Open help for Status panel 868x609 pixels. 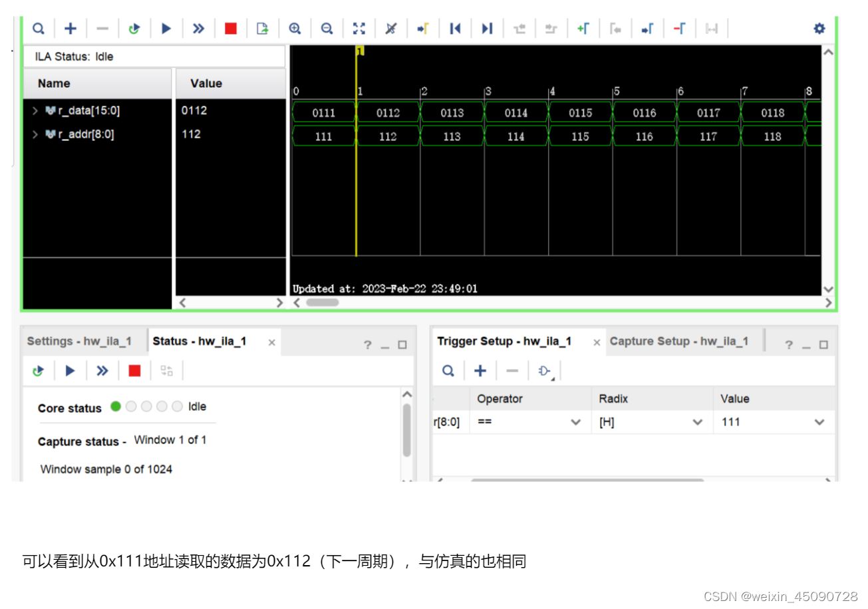point(368,345)
